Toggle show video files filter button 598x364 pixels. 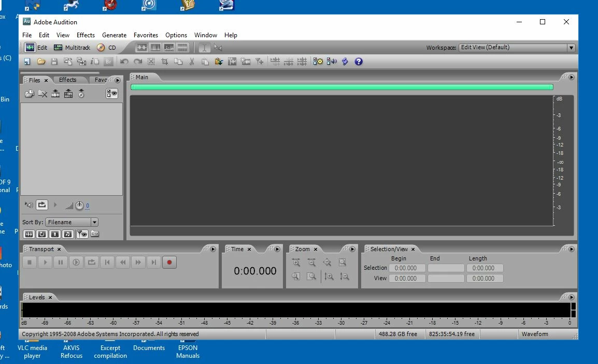tap(55, 234)
